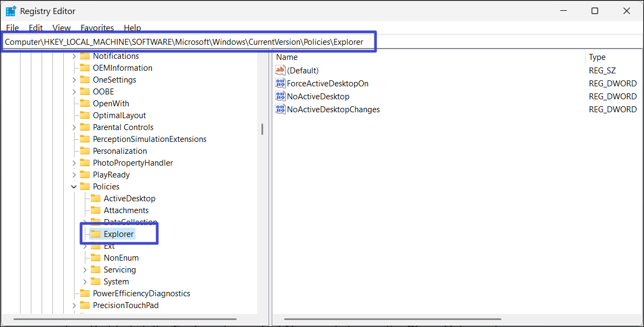Select the (Default) value name
Screen dimensions: 644x327
(303, 71)
